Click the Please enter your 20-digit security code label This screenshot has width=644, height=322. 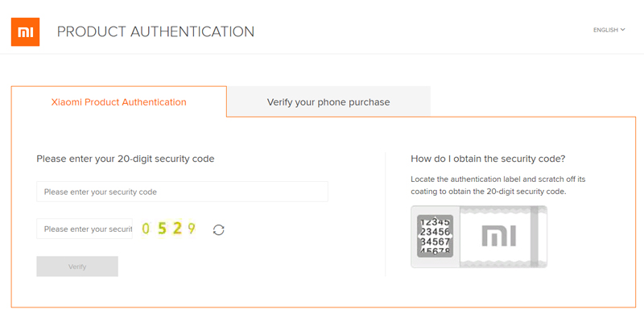click(126, 159)
